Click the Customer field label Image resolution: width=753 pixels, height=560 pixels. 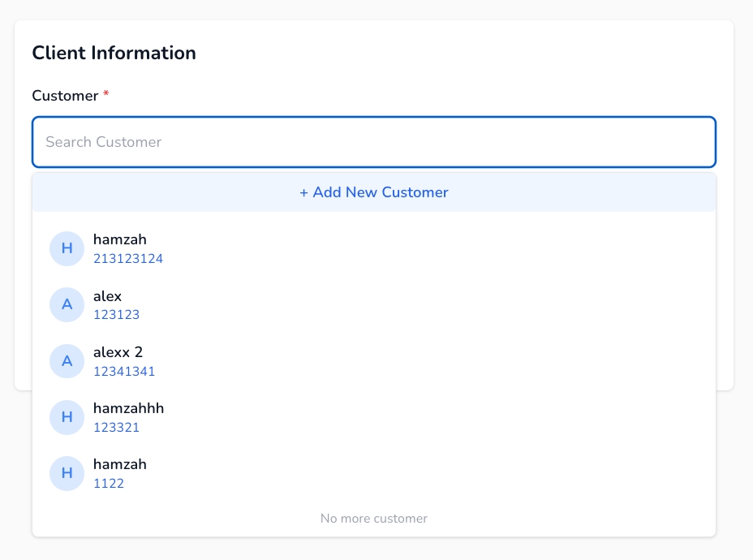(65, 96)
